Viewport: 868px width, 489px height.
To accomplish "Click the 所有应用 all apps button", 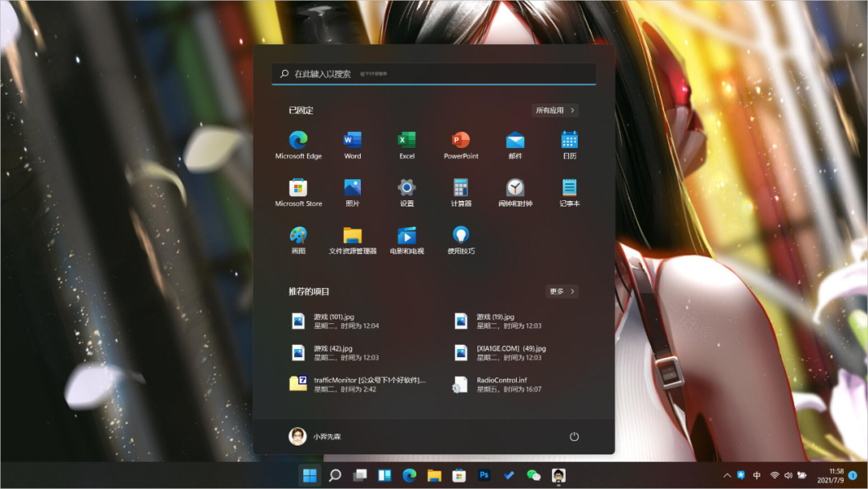I will coord(555,110).
